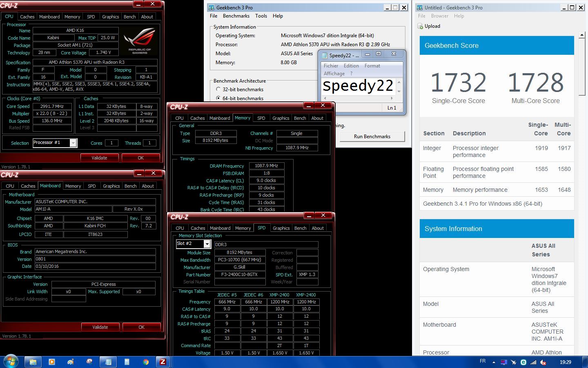The image size is (588, 368).
Task: Click the Upload link in Geekbench results
Action: (432, 26)
